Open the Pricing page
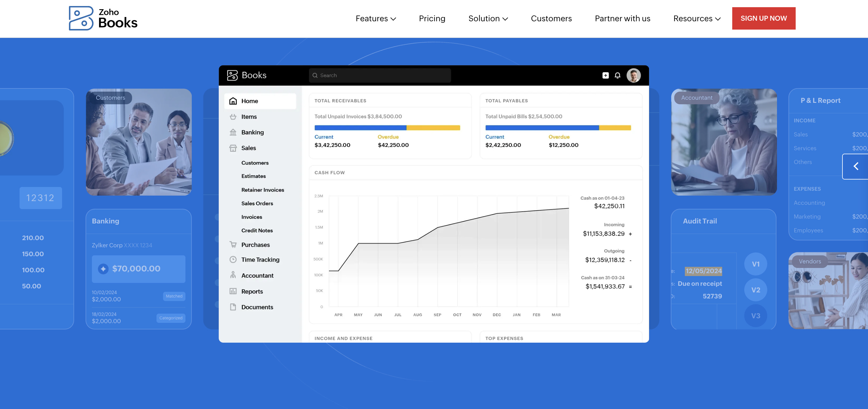The height and width of the screenshot is (409, 868). tap(432, 19)
